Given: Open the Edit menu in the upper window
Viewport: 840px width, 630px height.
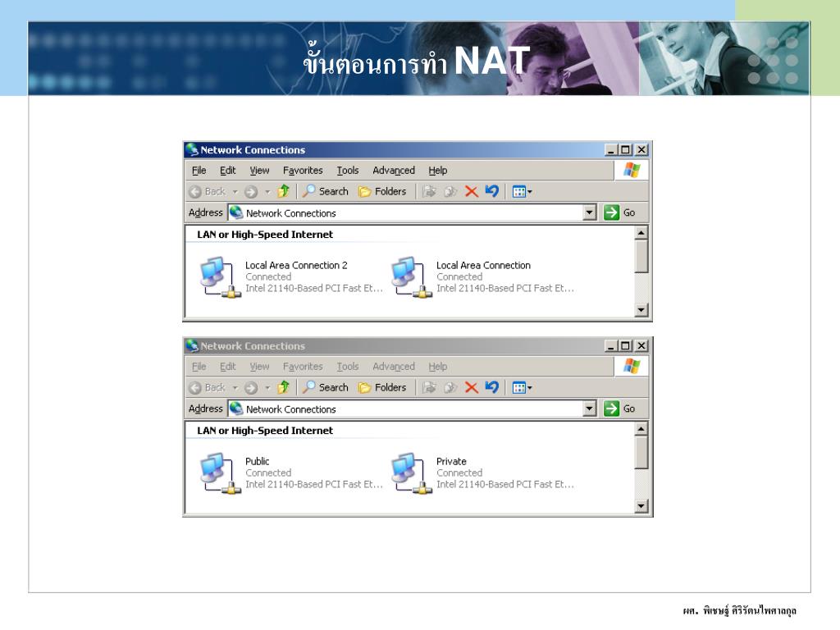Looking at the screenshot, I should pyautogui.click(x=228, y=171).
